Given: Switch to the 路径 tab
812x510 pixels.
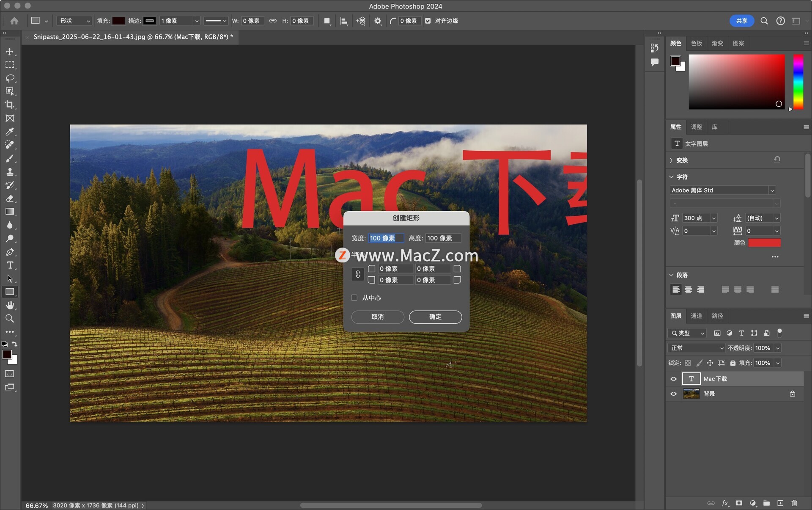Looking at the screenshot, I should point(717,316).
